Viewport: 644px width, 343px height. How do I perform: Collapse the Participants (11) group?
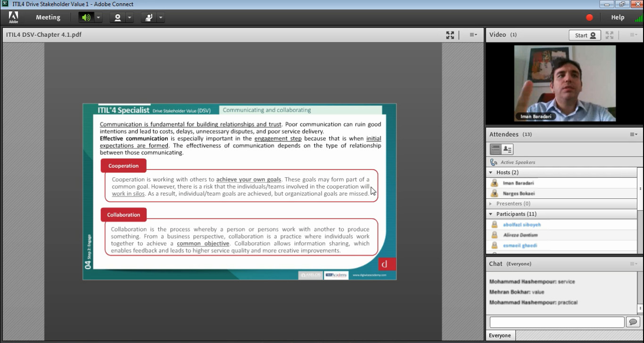(x=491, y=214)
